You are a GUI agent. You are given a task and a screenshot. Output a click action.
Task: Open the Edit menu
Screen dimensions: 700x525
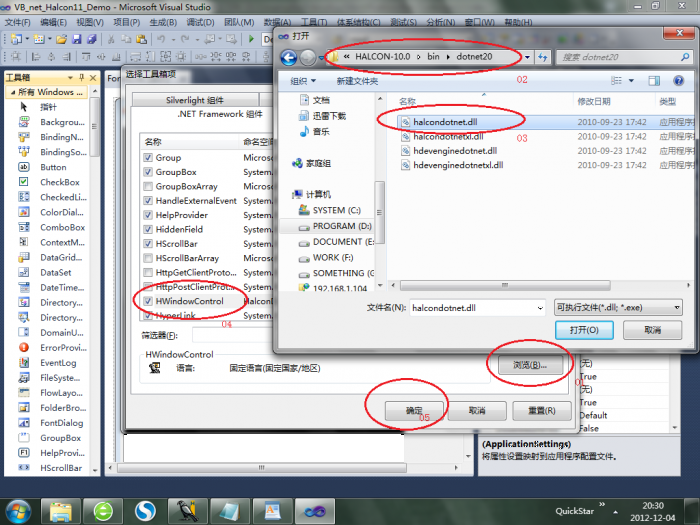click(x=53, y=22)
